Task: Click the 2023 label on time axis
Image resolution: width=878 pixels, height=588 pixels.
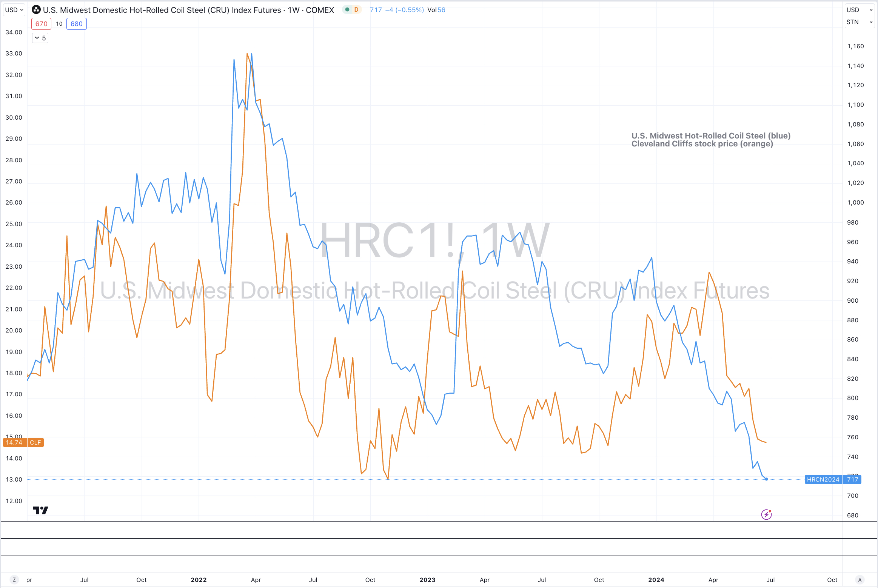Action: click(x=427, y=580)
